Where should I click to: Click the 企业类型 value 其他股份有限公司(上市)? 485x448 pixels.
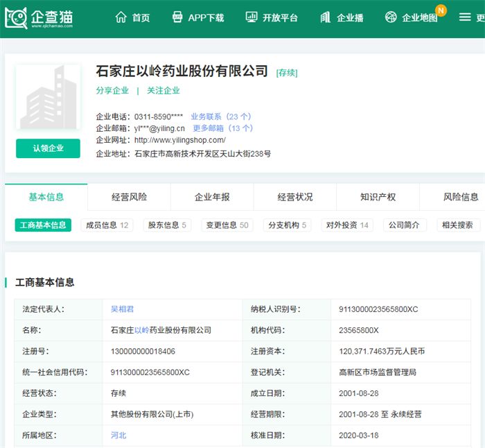(x=152, y=414)
